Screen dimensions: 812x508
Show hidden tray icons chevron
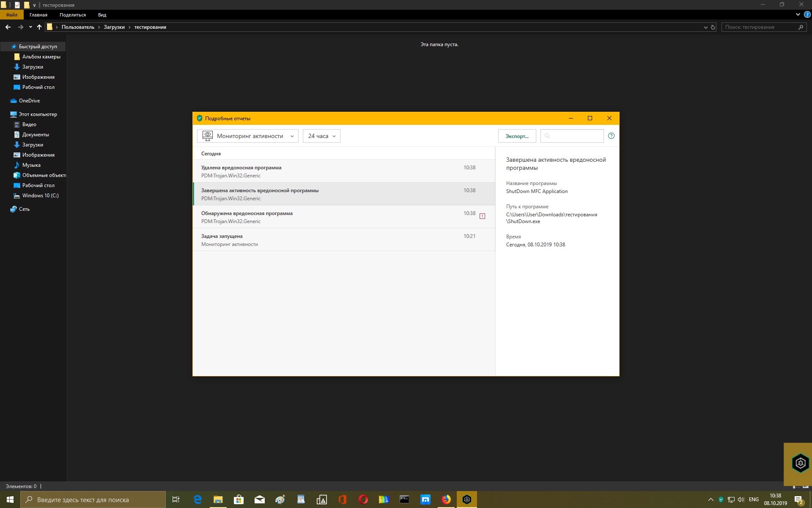710,500
